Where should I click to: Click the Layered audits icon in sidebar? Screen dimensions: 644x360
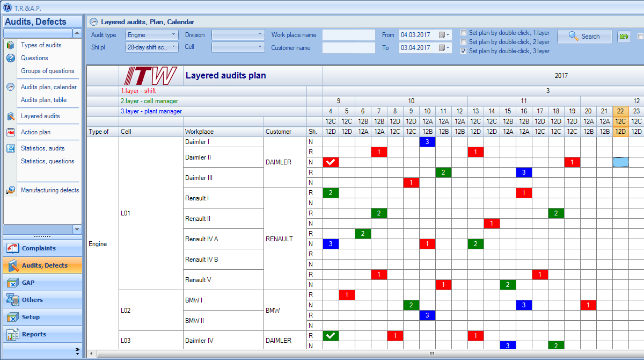point(10,116)
